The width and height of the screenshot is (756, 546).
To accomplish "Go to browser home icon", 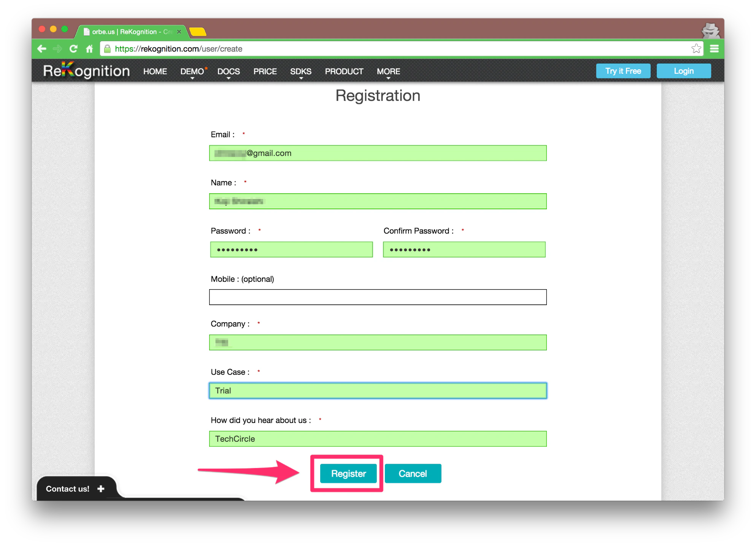I will pos(89,49).
